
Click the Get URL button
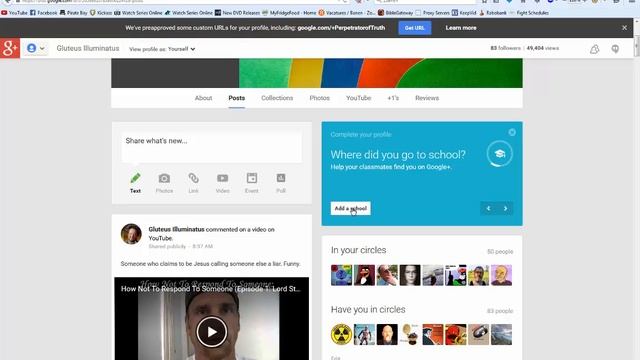click(x=415, y=28)
